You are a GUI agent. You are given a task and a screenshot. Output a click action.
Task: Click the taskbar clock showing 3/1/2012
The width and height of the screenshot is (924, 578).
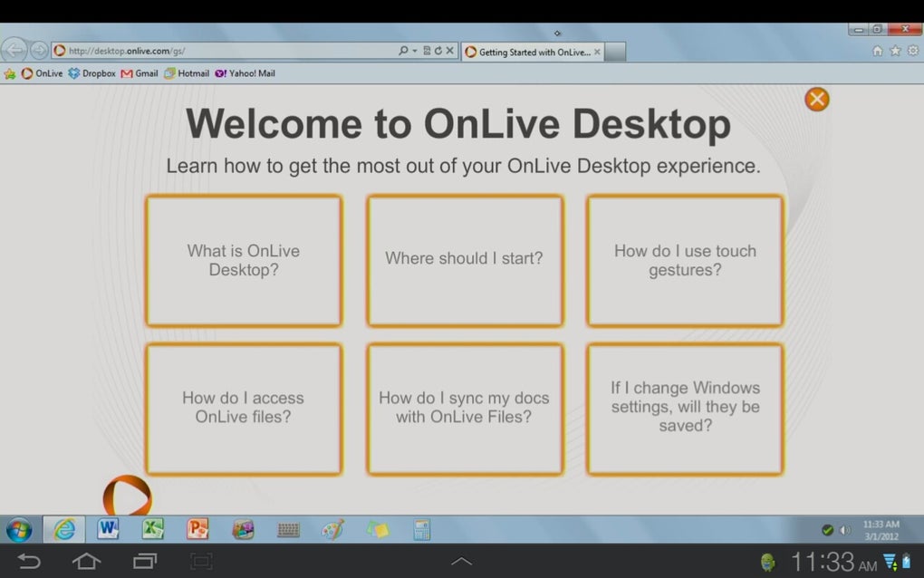pyautogui.click(x=881, y=530)
